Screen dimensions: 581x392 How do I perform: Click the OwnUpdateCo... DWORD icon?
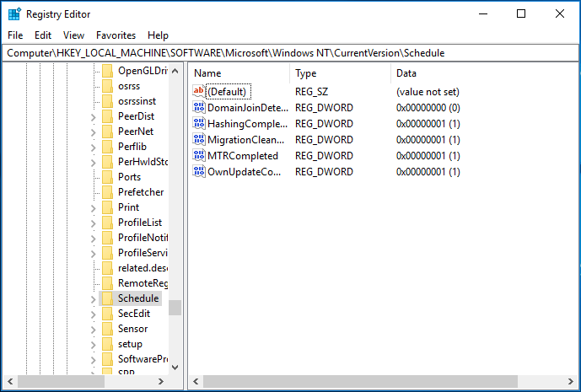tap(199, 172)
